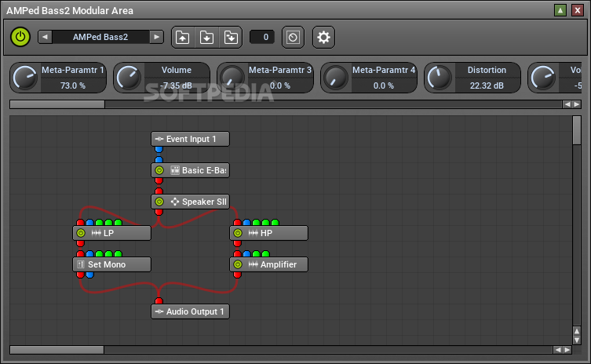
Task: Click the knob panel horizontal scrollbar thumb
Action: tap(57, 104)
